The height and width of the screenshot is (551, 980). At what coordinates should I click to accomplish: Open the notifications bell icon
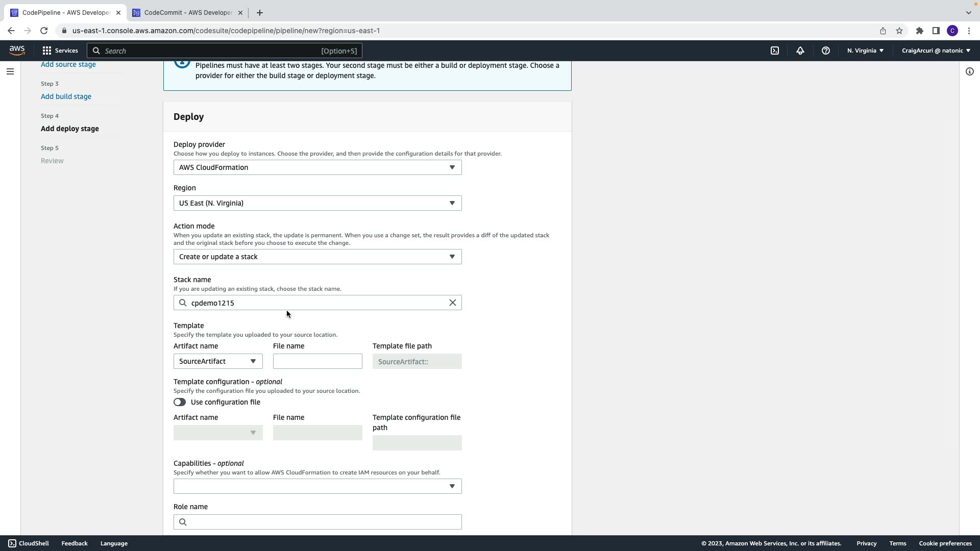(800, 51)
